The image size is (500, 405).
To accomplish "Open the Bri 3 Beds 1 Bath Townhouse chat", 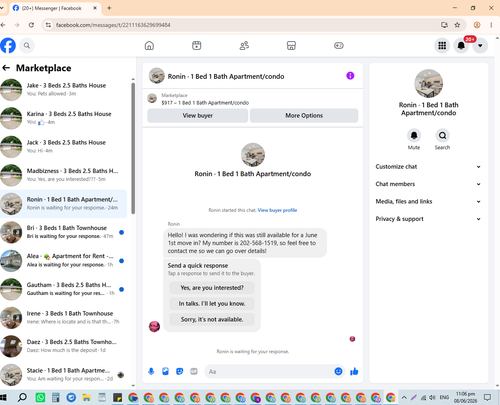I will click(63, 232).
